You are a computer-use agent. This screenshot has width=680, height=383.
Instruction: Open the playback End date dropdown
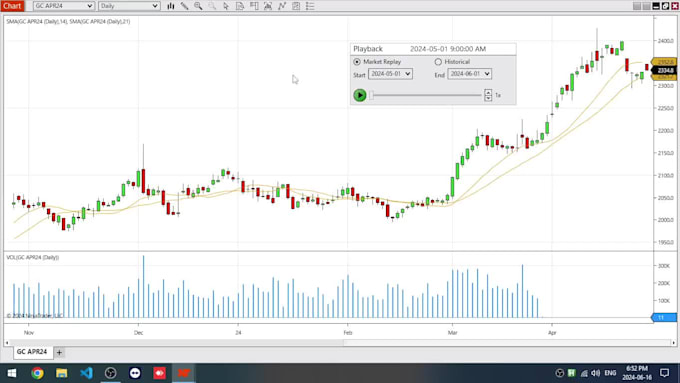[470, 74]
